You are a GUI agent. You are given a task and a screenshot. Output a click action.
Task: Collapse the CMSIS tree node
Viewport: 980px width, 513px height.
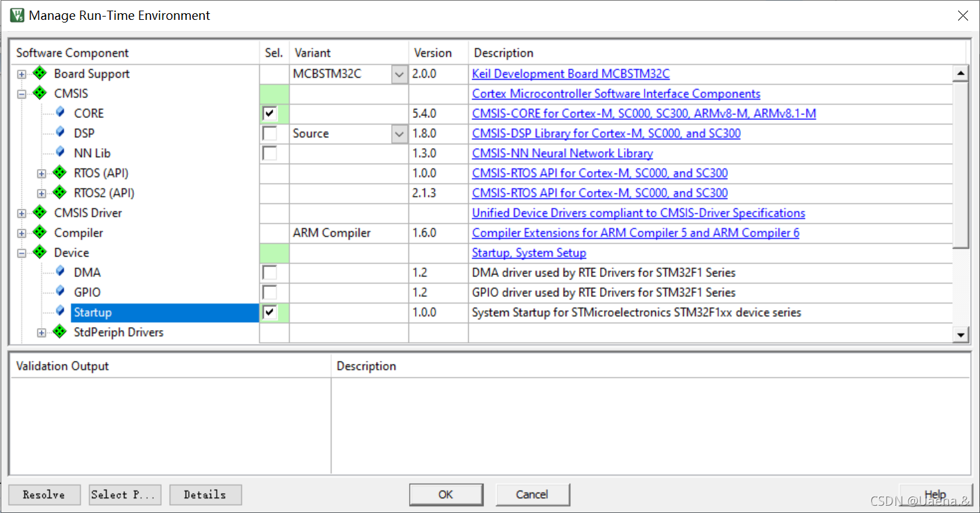(x=22, y=94)
